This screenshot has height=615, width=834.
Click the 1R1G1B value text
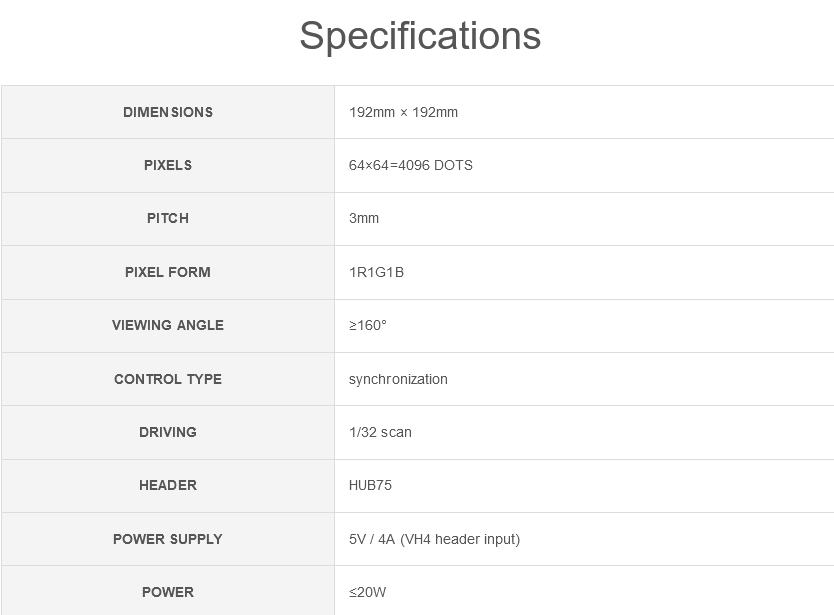(377, 272)
